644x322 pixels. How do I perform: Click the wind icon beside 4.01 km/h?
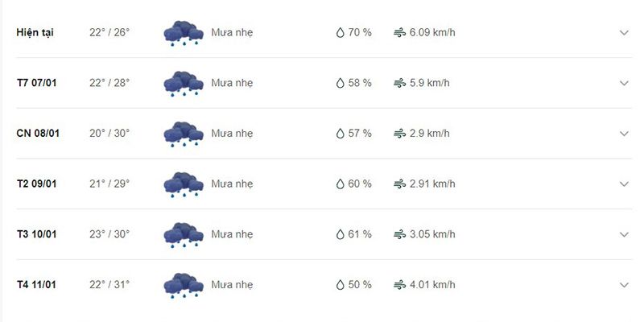pos(399,285)
